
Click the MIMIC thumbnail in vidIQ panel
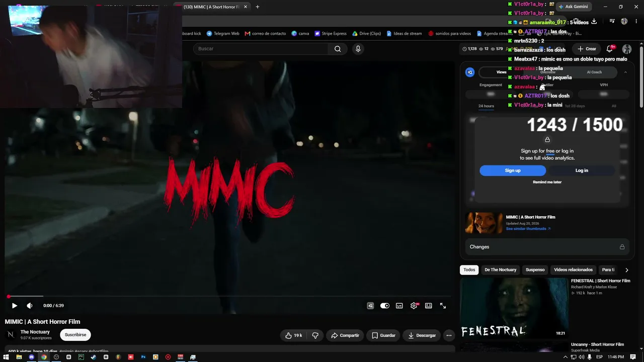(x=484, y=223)
